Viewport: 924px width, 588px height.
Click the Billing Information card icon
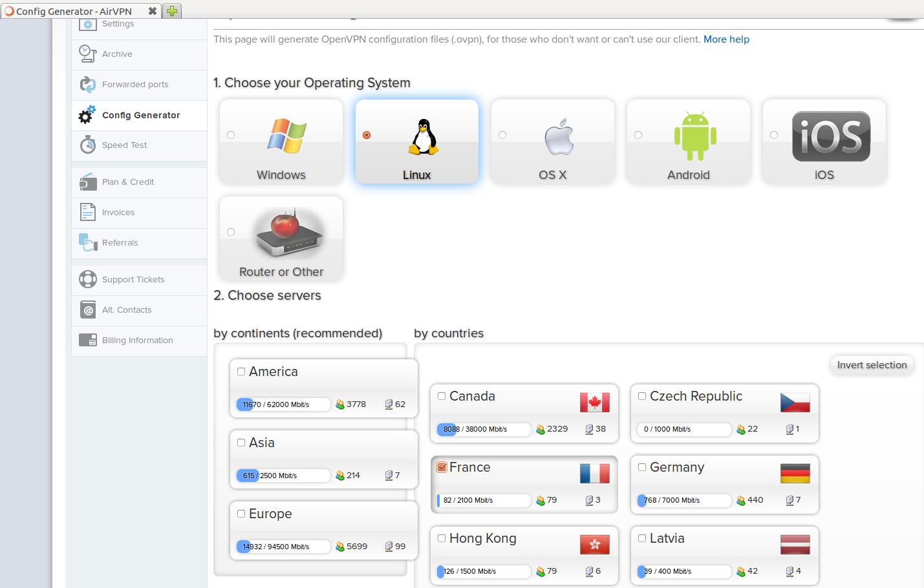coord(87,340)
